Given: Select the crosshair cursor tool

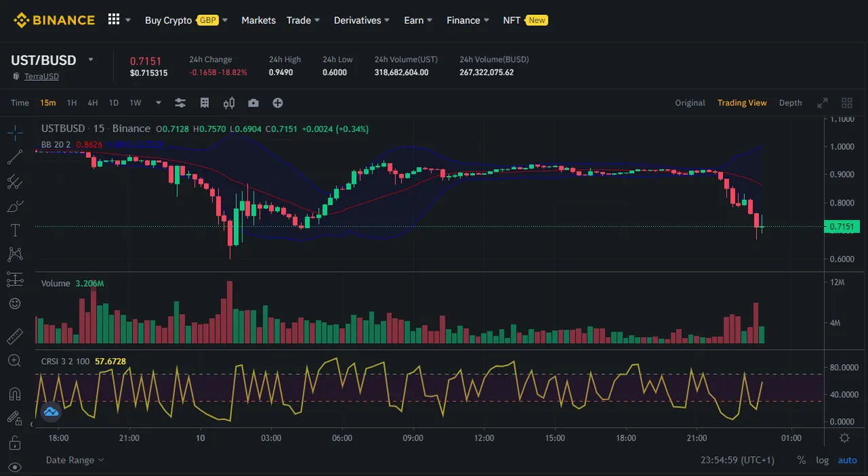Looking at the screenshot, I should (x=15, y=132).
